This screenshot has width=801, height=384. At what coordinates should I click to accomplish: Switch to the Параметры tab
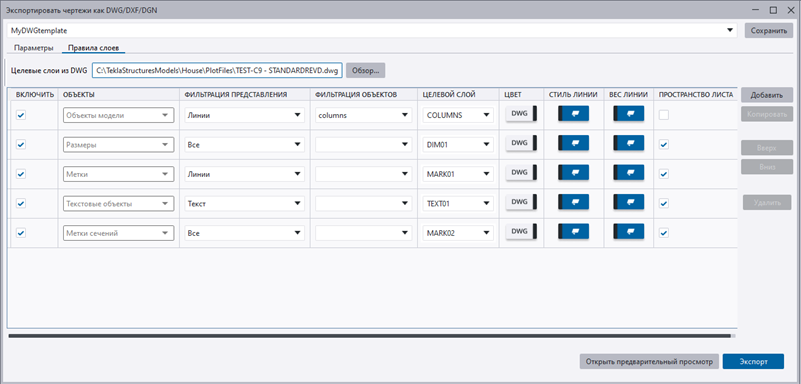34,49
